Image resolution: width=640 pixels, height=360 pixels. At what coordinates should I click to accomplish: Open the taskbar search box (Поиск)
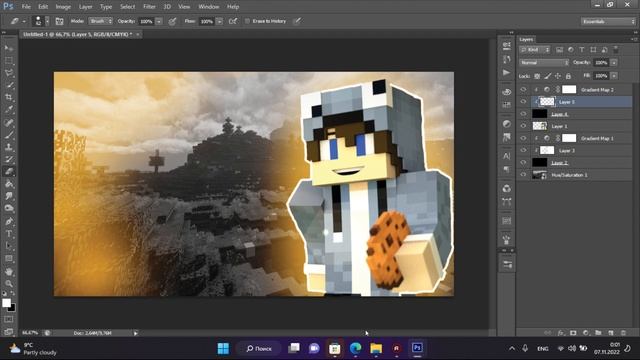click(x=259, y=349)
